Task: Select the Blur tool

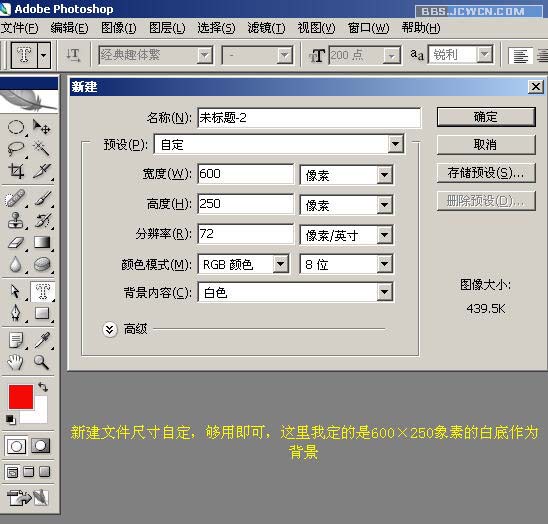Action: 16,264
